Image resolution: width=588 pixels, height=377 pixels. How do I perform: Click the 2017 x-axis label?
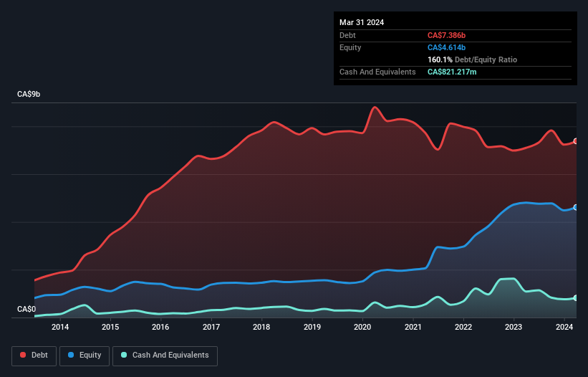coord(211,327)
